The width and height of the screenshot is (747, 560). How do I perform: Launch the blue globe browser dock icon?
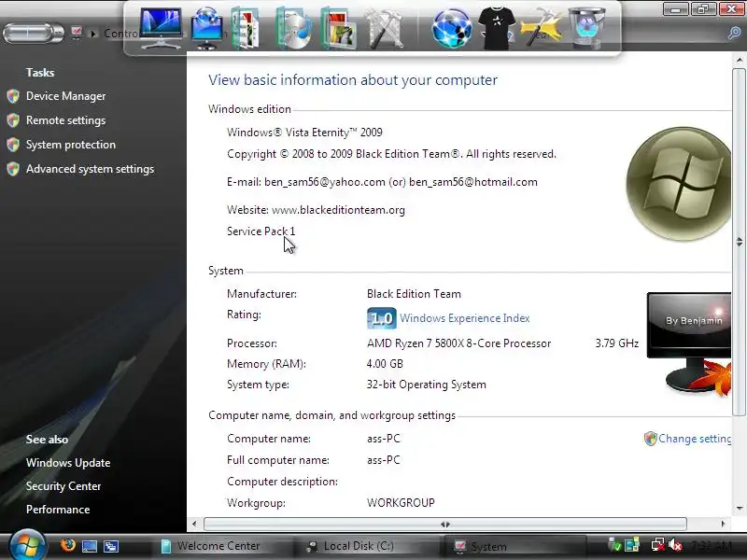[x=452, y=29]
